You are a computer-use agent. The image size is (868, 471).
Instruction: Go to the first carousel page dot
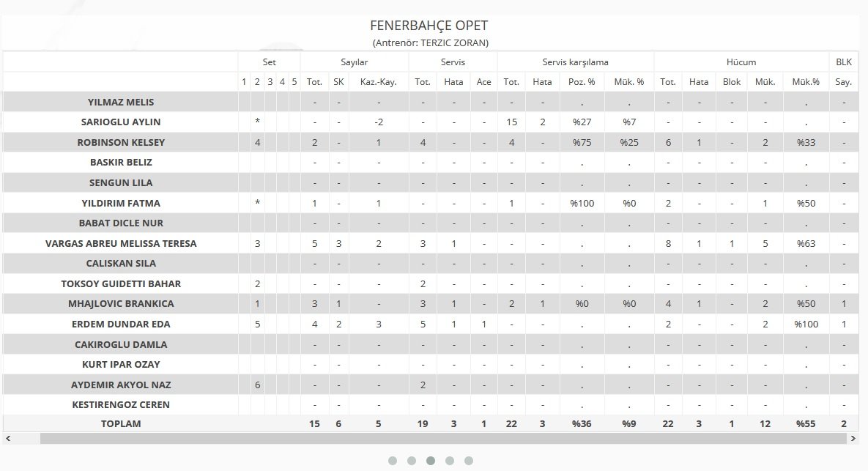pyautogui.click(x=393, y=461)
